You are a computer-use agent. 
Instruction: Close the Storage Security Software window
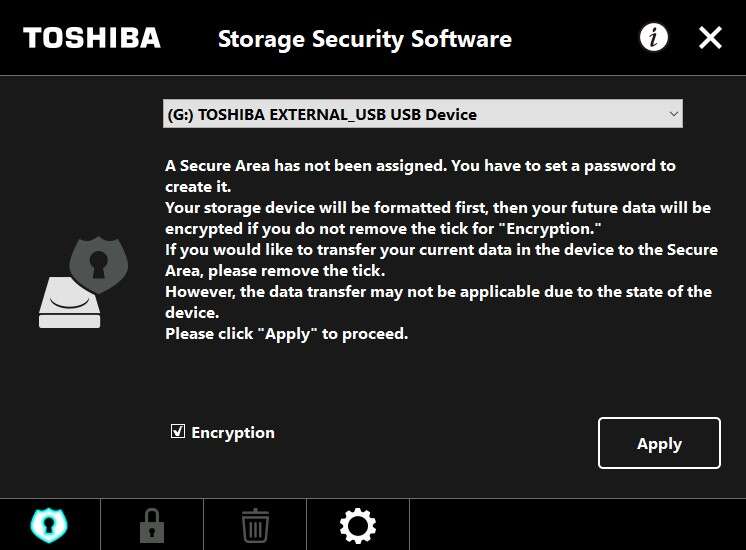710,38
